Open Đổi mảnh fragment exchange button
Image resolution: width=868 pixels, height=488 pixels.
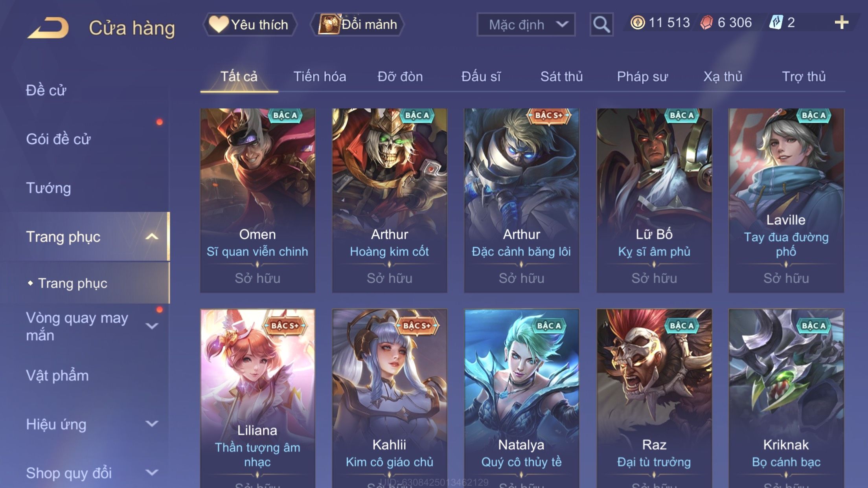click(357, 24)
